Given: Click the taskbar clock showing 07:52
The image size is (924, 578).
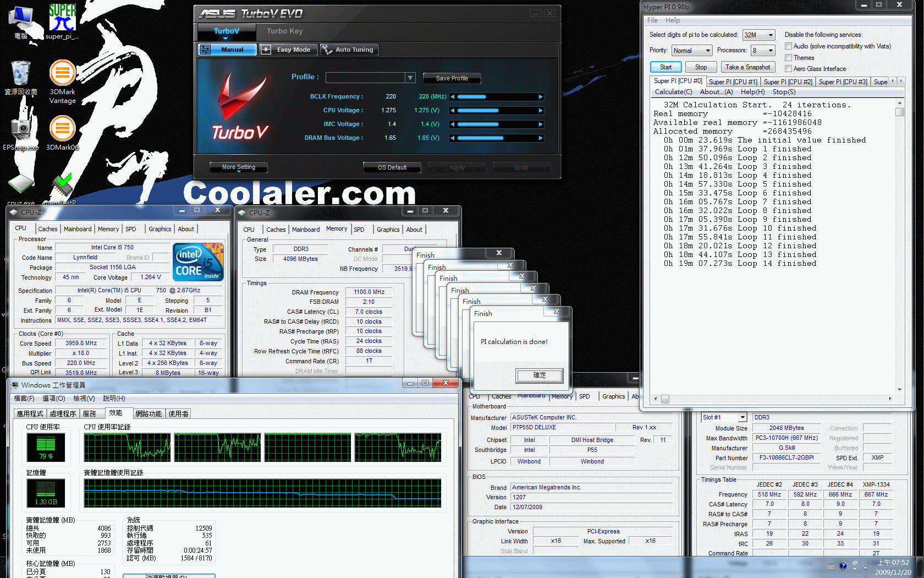Looking at the screenshot, I should click(893, 567).
